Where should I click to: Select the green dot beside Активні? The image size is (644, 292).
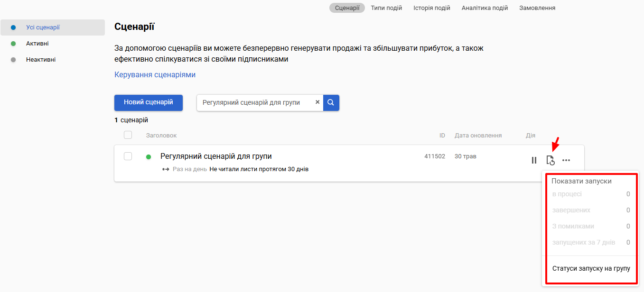tap(13, 44)
